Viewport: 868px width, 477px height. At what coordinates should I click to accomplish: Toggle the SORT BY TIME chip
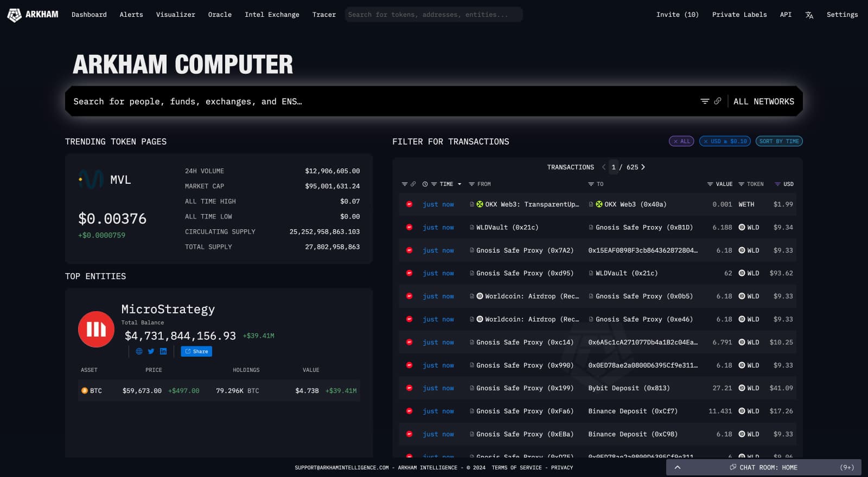click(x=779, y=141)
